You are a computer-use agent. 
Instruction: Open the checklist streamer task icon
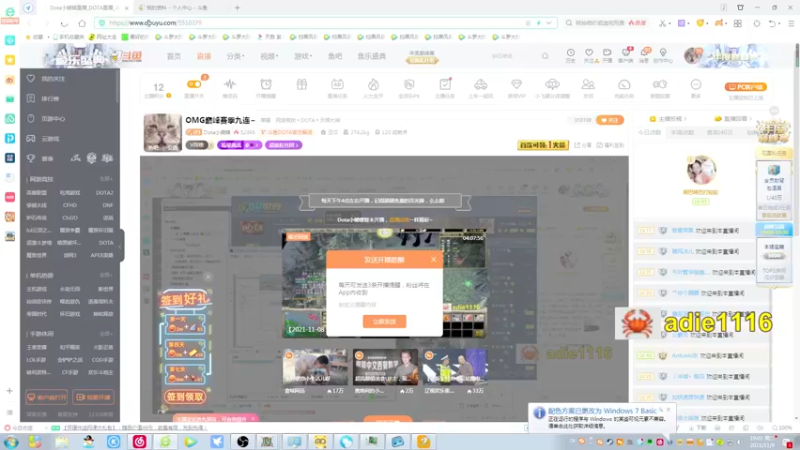(445, 84)
